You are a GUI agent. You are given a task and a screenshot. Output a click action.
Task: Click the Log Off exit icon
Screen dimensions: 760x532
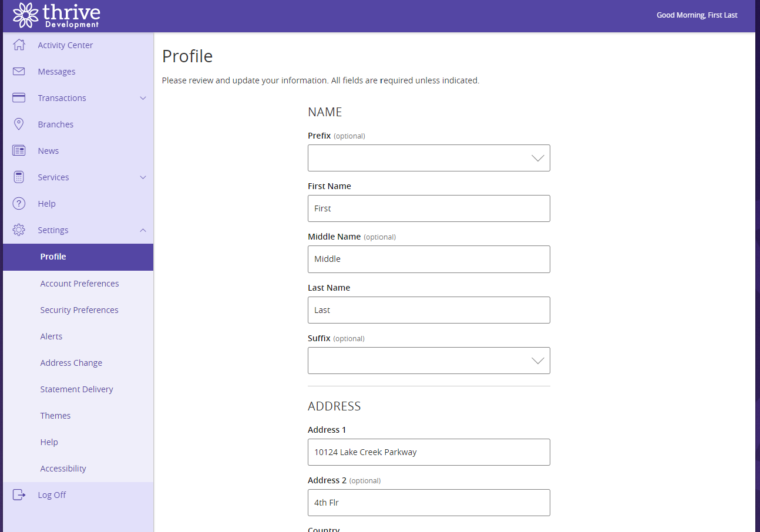(19, 495)
